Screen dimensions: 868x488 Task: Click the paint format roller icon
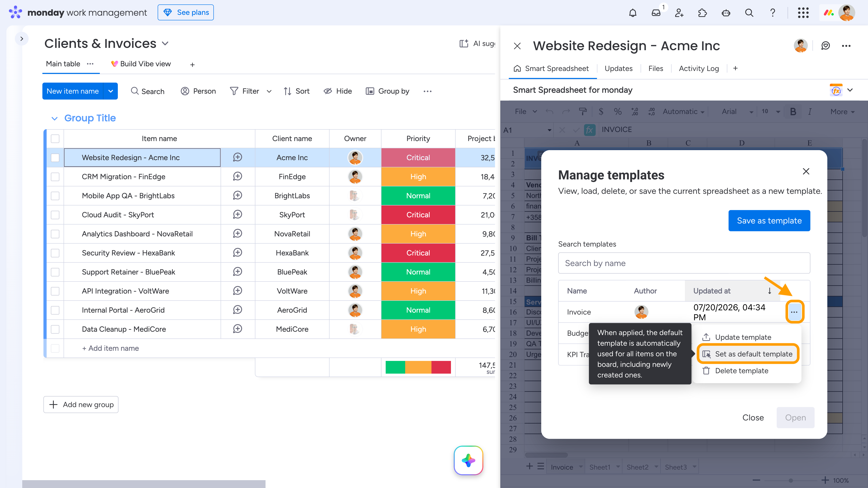point(583,112)
